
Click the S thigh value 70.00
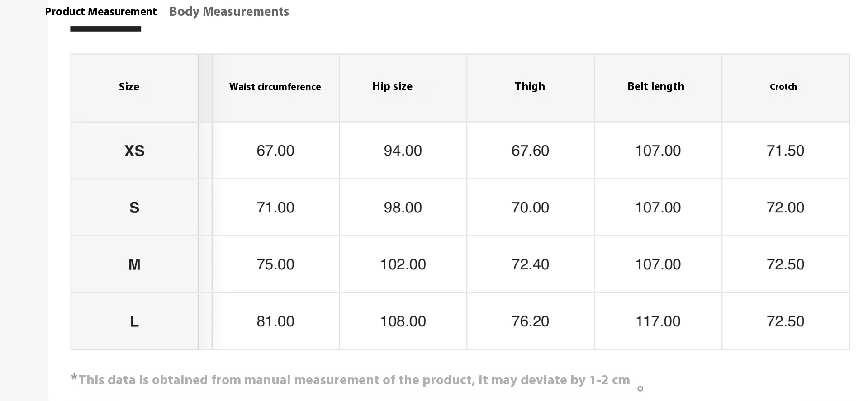530,208
